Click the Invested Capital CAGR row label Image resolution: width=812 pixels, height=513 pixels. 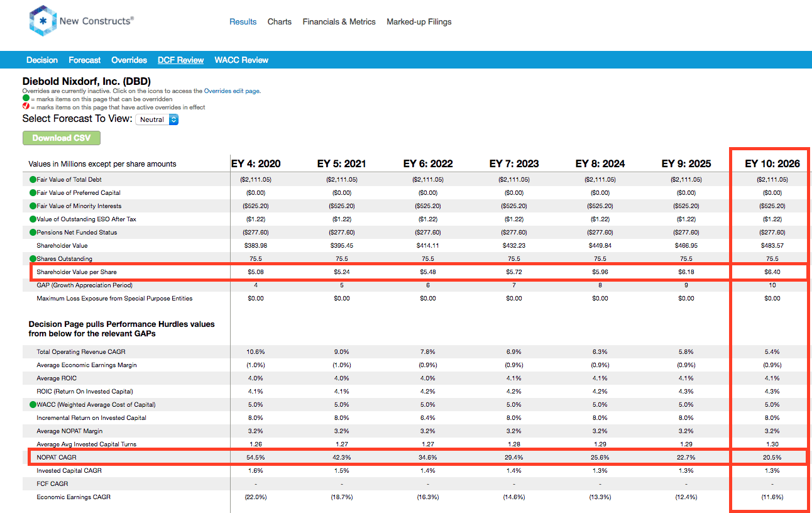coord(69,471)
